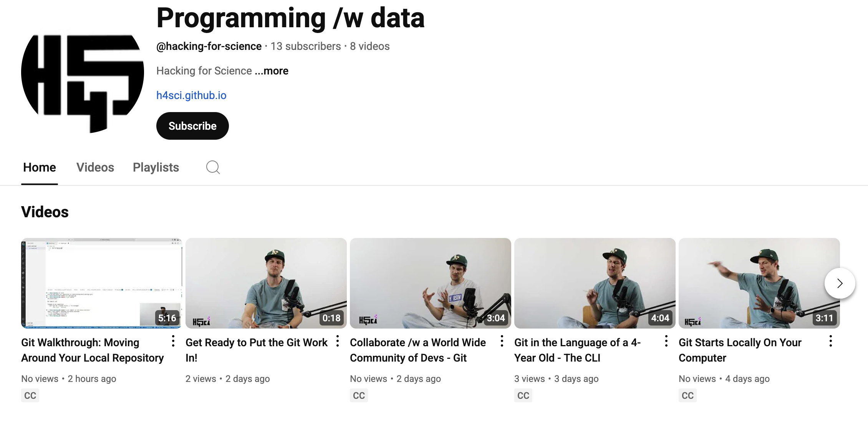Image resolution: width=868 pixels, height=423 pixels.
Task: Expand channel description with ...more
Action: (x=272, y=71)
